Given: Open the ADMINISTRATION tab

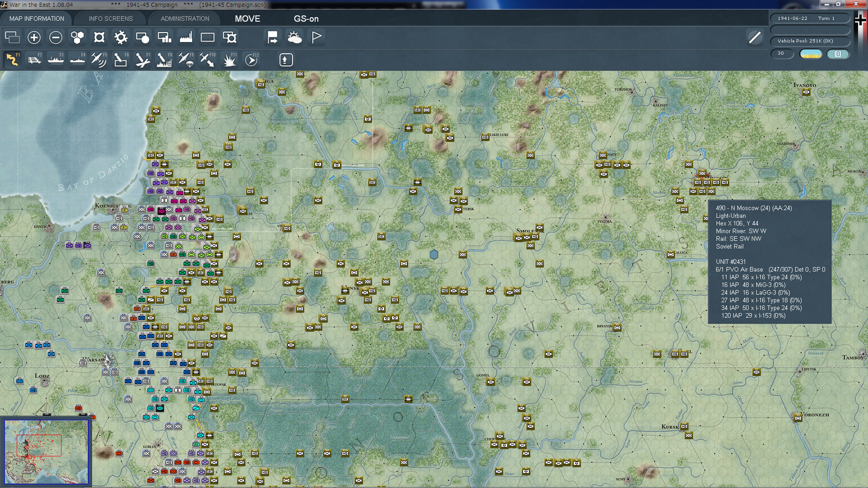Looking at the screenshot, I should [x=185, y=19].
